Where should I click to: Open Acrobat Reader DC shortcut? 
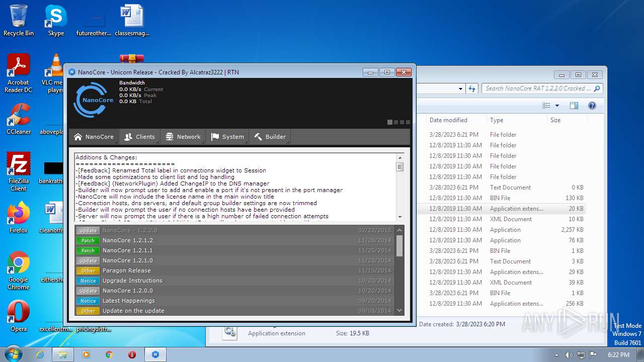coord(19,73)
